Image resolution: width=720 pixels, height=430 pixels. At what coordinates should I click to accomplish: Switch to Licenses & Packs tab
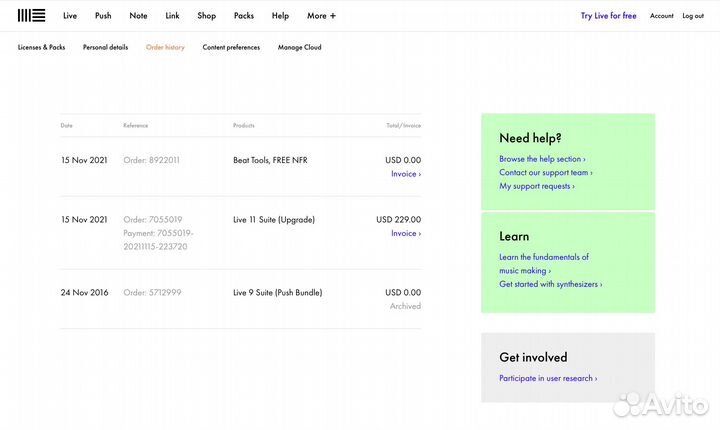point(41,48)
